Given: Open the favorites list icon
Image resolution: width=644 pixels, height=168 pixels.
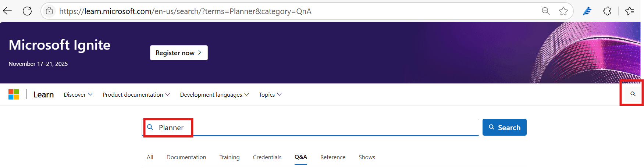Looking at the screenshot, I should [630, 11].
